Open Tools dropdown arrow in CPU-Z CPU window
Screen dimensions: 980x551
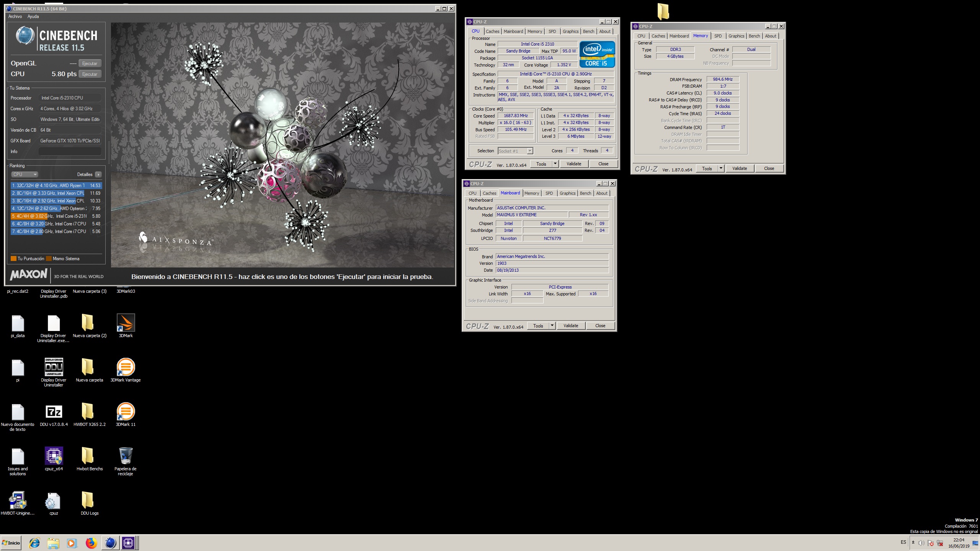pos(555,164)
